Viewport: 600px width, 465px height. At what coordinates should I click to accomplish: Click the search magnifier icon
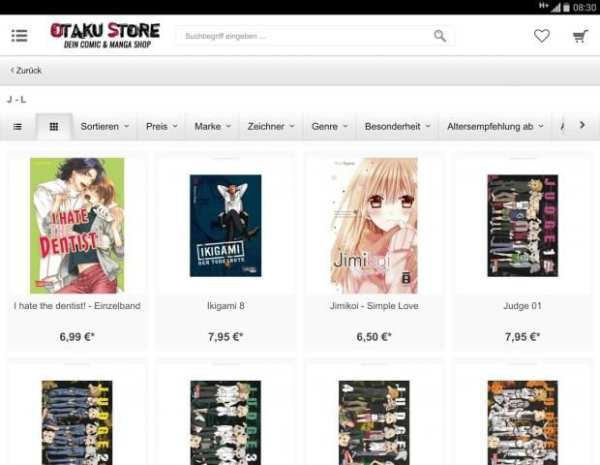tap(440, 36)
